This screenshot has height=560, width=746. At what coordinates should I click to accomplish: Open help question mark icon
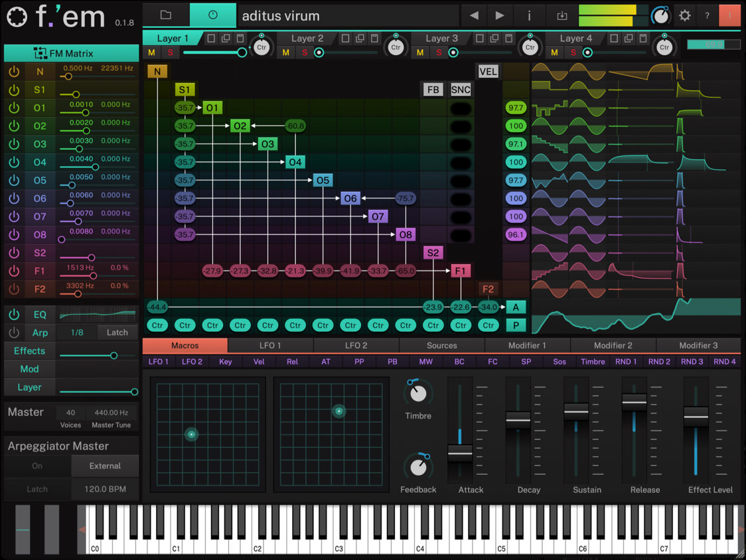tap(707, 16)
